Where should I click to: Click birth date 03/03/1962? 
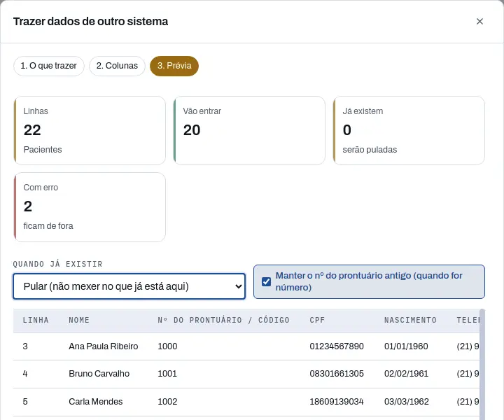point(407,401)
